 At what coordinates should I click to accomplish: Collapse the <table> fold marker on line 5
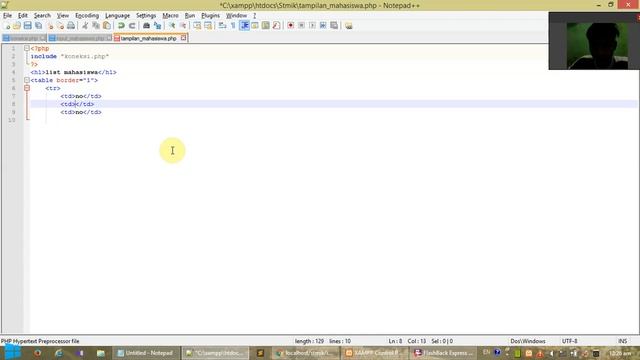[27, 80]
